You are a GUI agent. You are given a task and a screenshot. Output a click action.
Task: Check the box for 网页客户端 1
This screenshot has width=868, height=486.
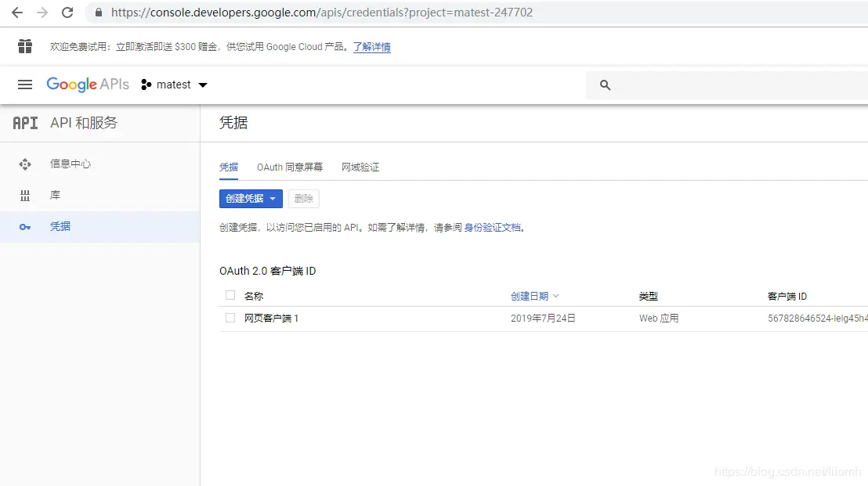tap(230, 318)
